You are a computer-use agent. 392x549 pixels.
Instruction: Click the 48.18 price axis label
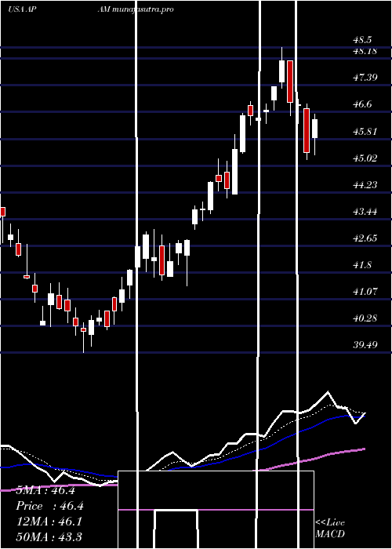[x=365, y=51]
